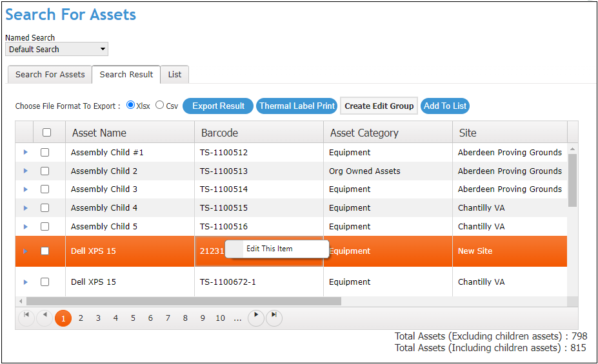
Task: Switch to the Search Result tab
Action: pyautogui.click(x=126, y=75)
